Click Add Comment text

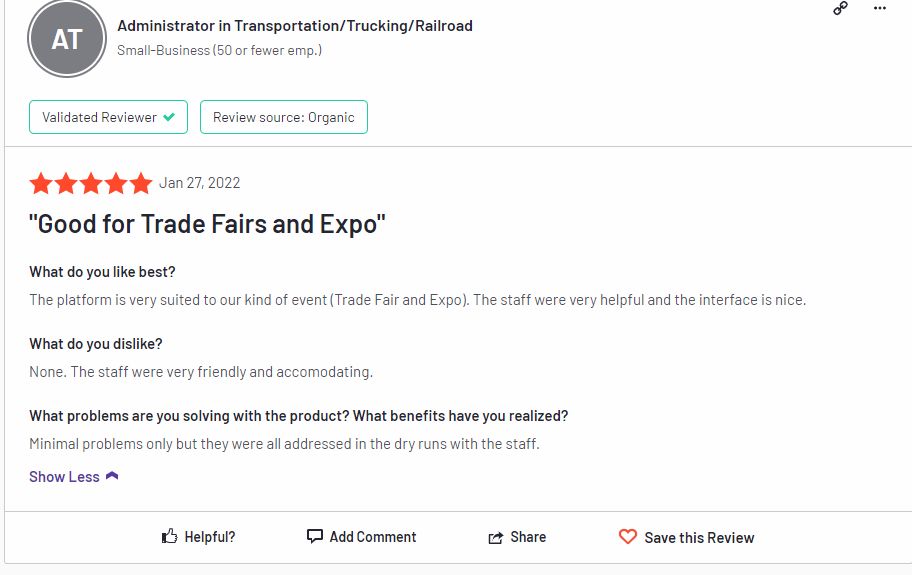373,537
